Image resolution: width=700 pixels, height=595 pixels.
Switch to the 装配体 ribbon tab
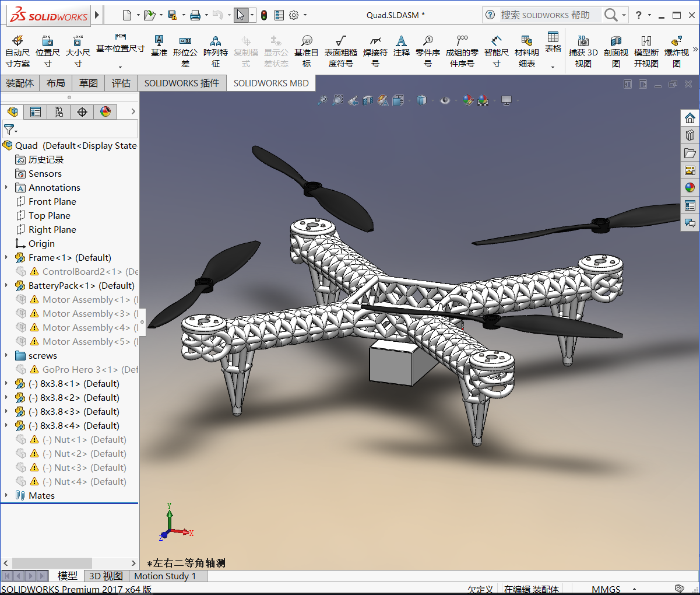20,83
